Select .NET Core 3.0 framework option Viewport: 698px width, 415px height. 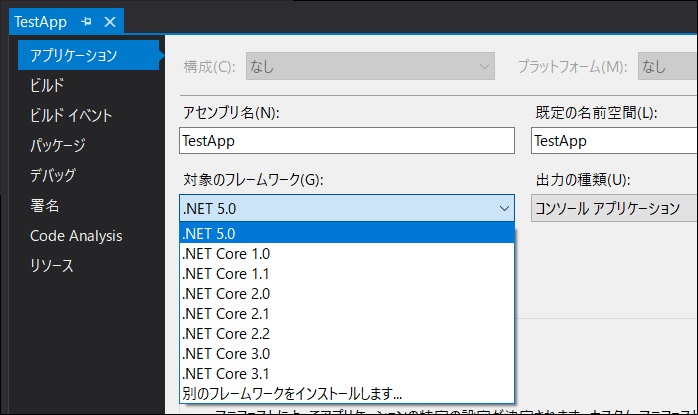[x=347, y=354]
